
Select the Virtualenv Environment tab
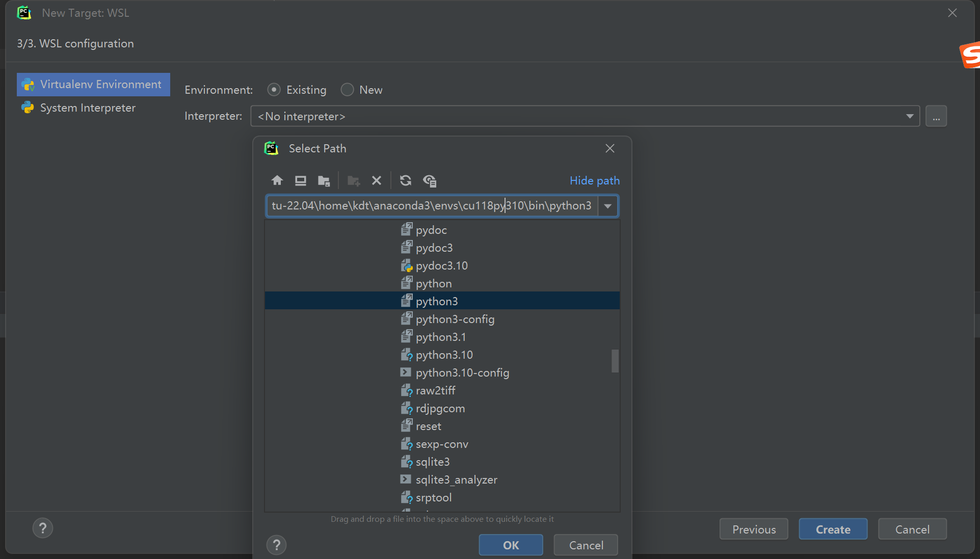pyautogui.click(x=93, y=85)
